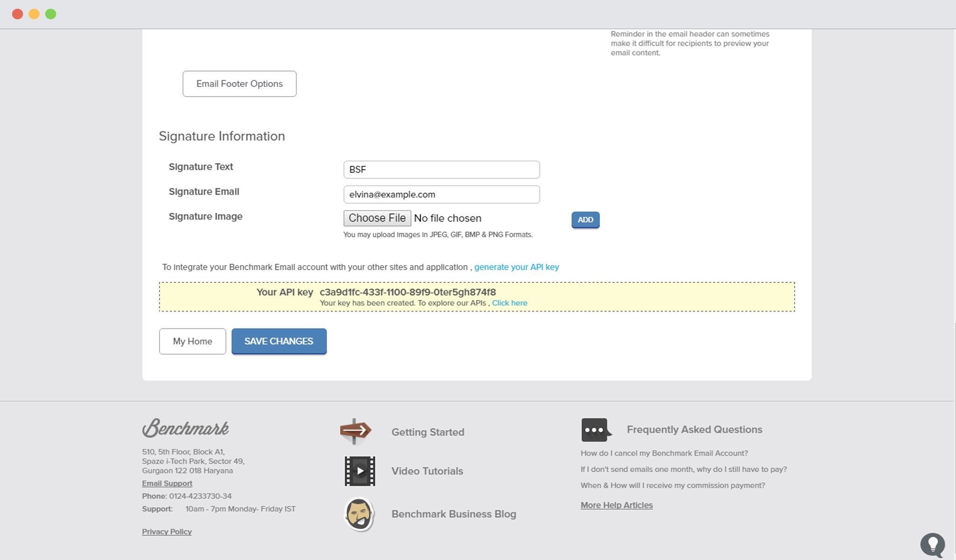
Task: Open the commission payment FAQ link
Action: pos(673,485)
